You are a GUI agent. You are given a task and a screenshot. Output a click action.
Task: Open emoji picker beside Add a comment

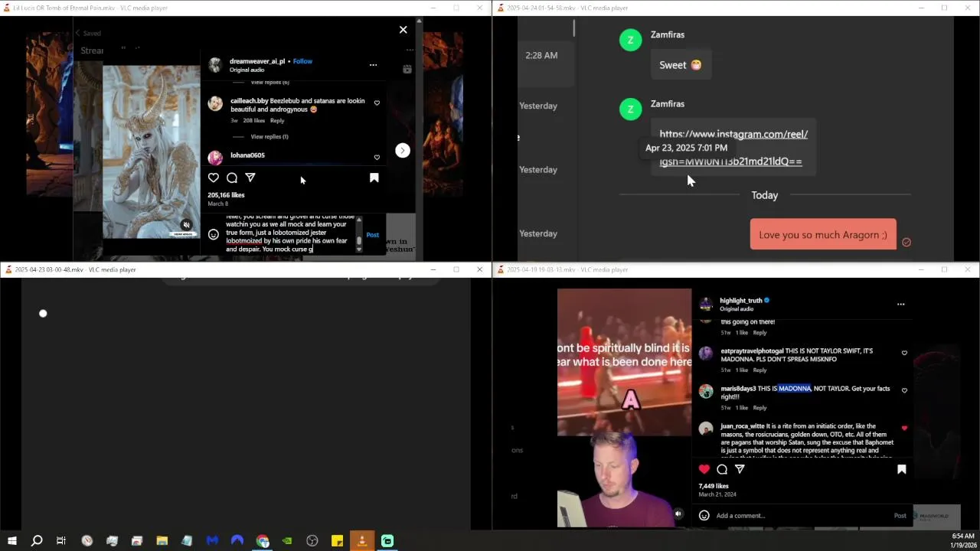[x=704, y=516]
